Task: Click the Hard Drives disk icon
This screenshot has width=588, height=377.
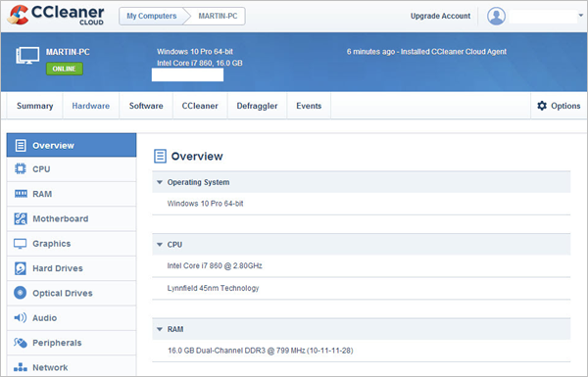Action: [21, 268]
